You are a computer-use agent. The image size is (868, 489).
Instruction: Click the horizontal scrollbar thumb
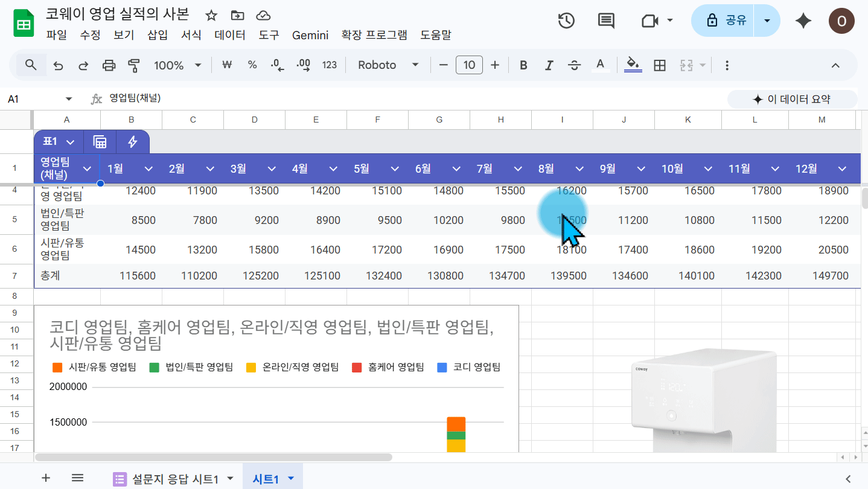[x=214, y=458]
